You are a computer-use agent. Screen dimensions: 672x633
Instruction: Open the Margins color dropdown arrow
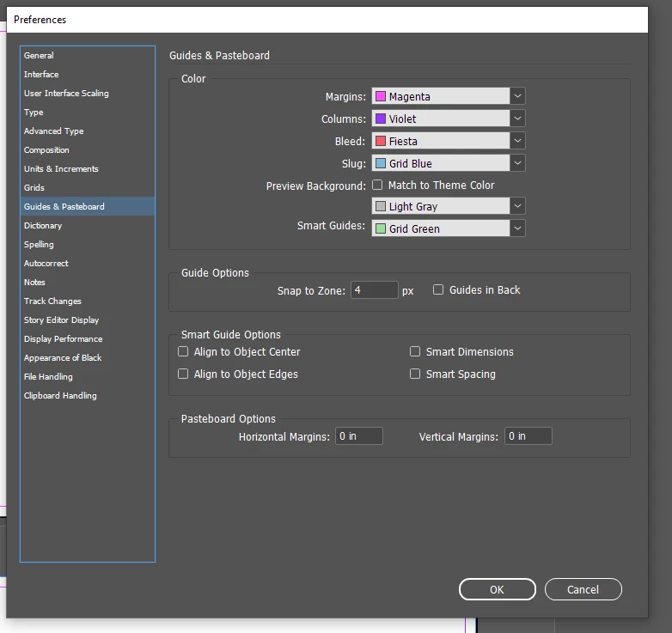(517, 96)
